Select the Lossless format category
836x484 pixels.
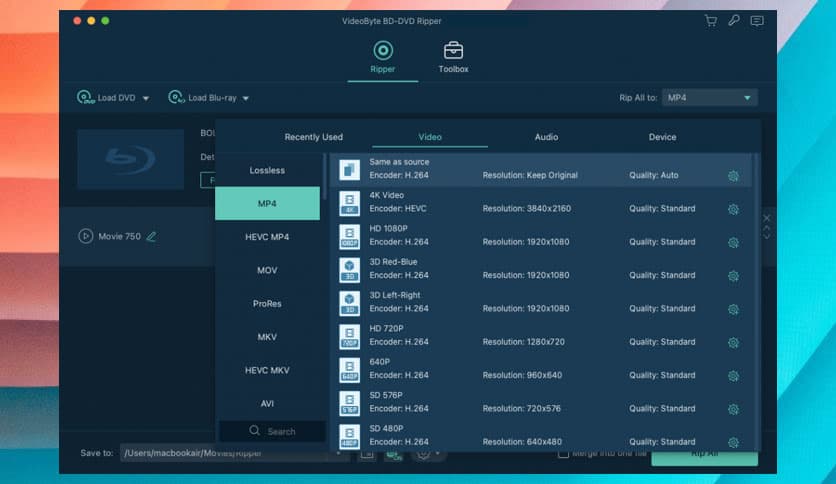(267, 170)
